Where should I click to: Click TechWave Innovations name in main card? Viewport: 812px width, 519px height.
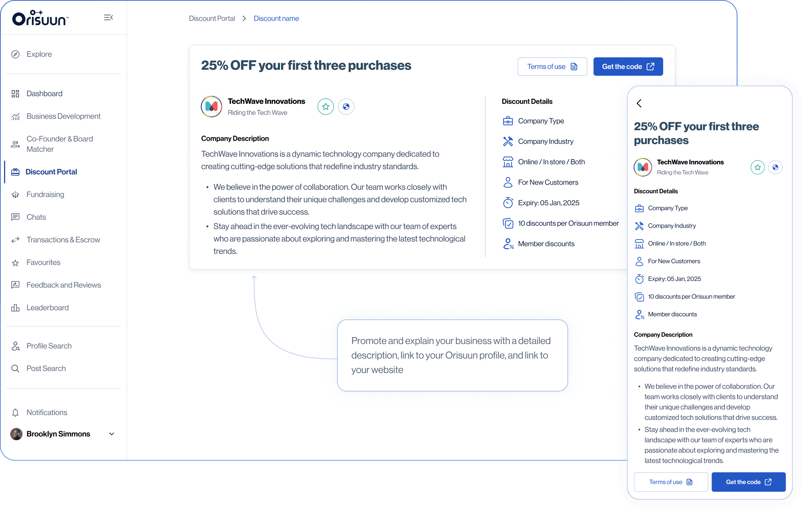click(266, 101)
